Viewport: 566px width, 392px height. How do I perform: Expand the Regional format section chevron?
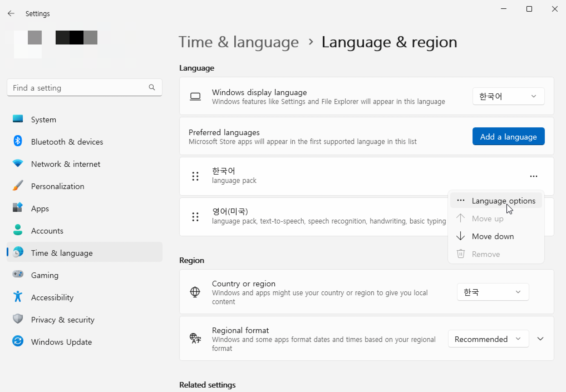point(540,339)
